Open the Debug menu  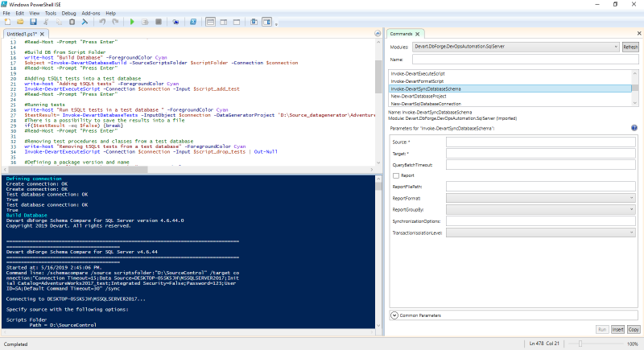(x=69, y=14)
